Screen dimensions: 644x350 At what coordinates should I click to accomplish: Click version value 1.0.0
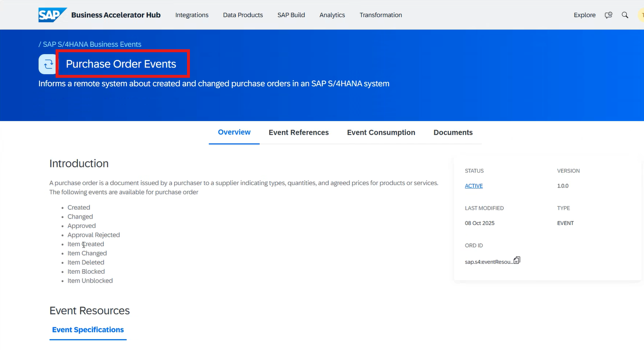563,186
